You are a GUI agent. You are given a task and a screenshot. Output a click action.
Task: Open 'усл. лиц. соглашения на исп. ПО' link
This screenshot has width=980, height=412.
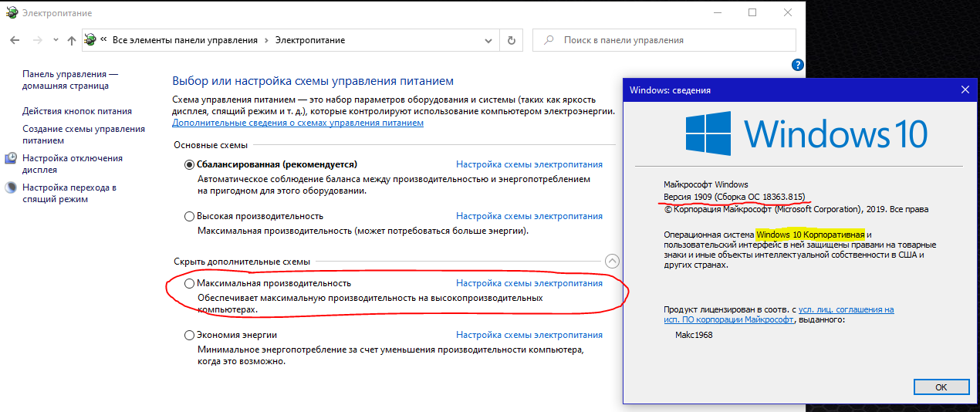tap(779, 314)
